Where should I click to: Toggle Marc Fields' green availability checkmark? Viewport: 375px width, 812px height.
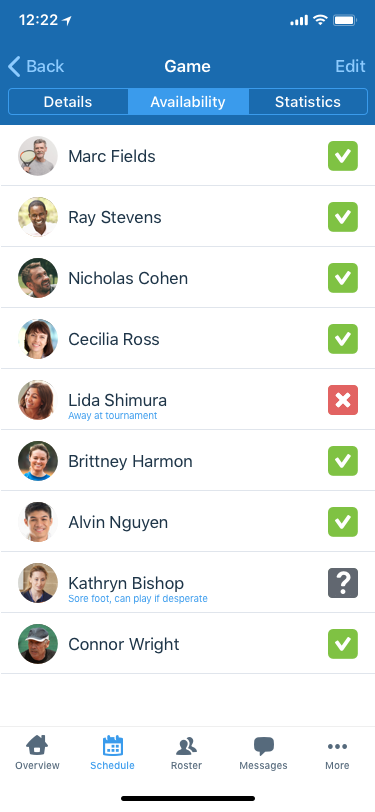[343, 156]
